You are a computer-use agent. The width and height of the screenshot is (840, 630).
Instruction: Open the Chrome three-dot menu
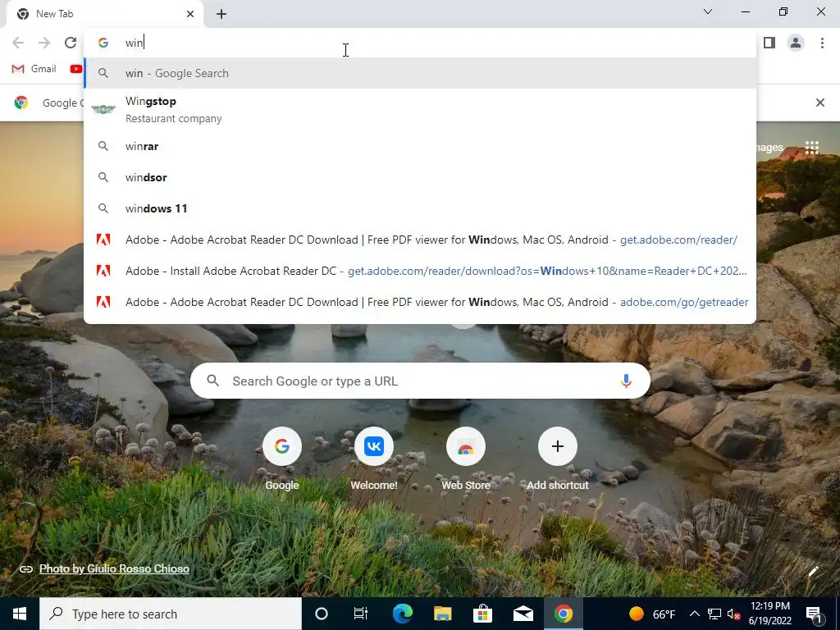click(x=822, y=43)
